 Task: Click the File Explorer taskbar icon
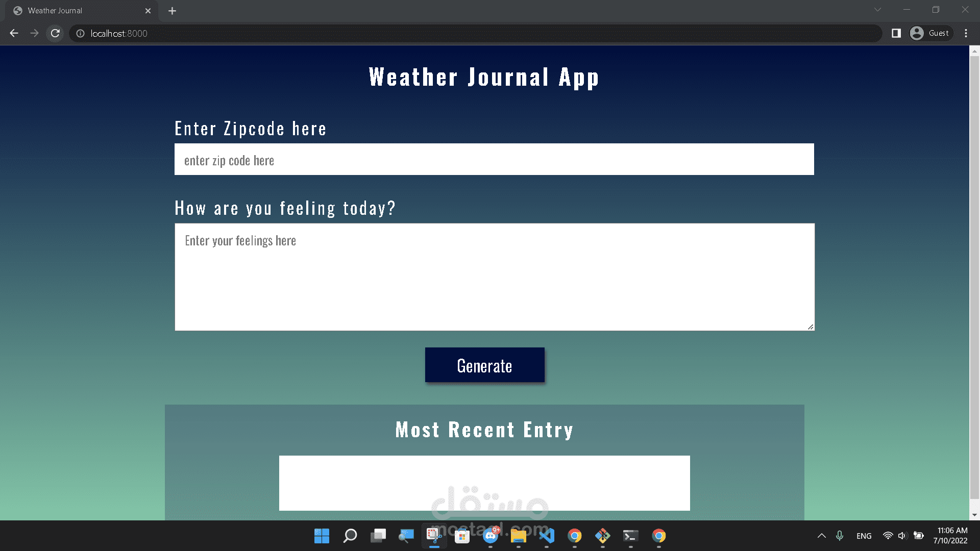pyautogui.click(x=518, y=536)
